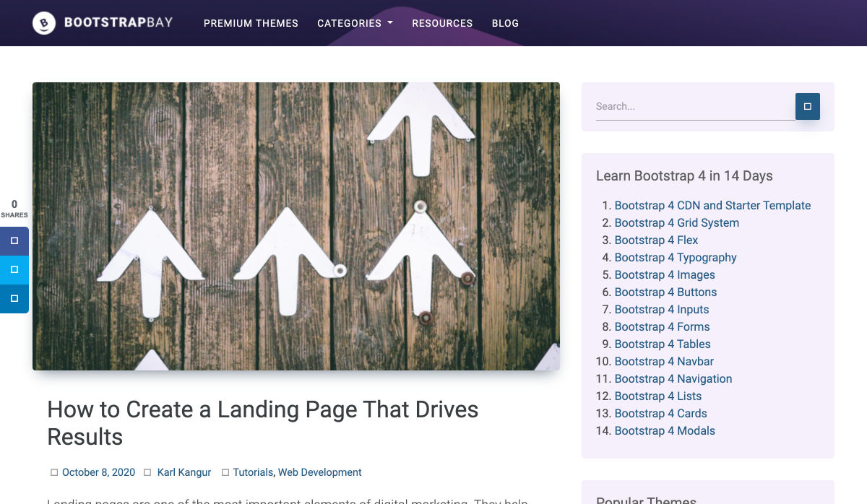Click the 0 Shares counter

14,209
